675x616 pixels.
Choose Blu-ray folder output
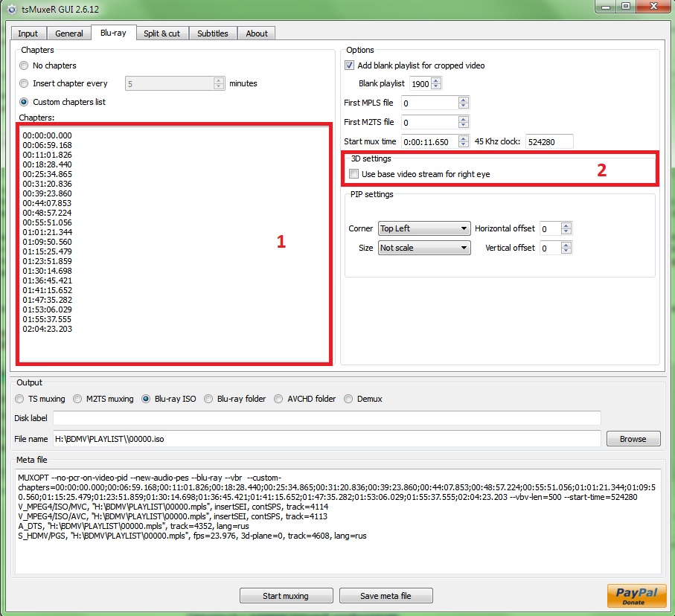pyautogui.click(x=235, y=399)
